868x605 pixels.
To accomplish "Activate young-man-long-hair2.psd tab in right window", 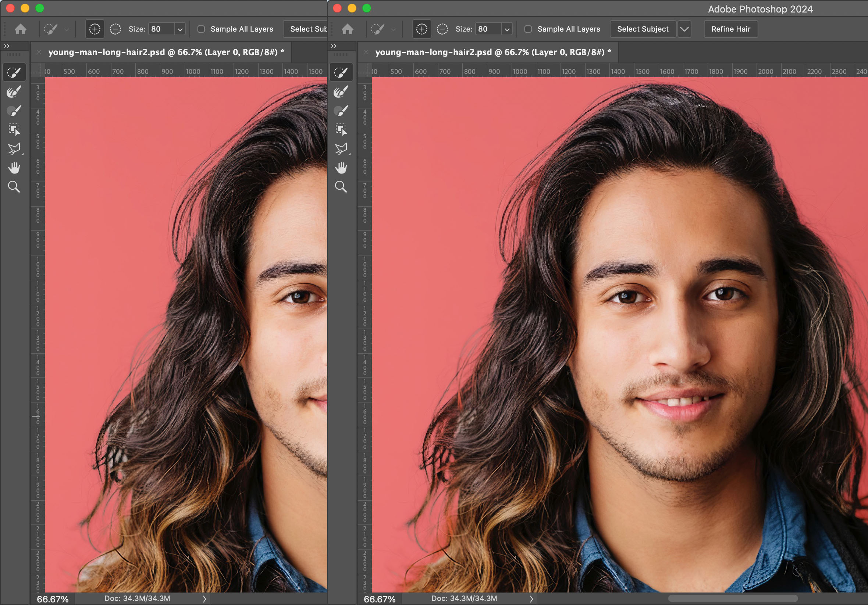I will coord(493,52).
